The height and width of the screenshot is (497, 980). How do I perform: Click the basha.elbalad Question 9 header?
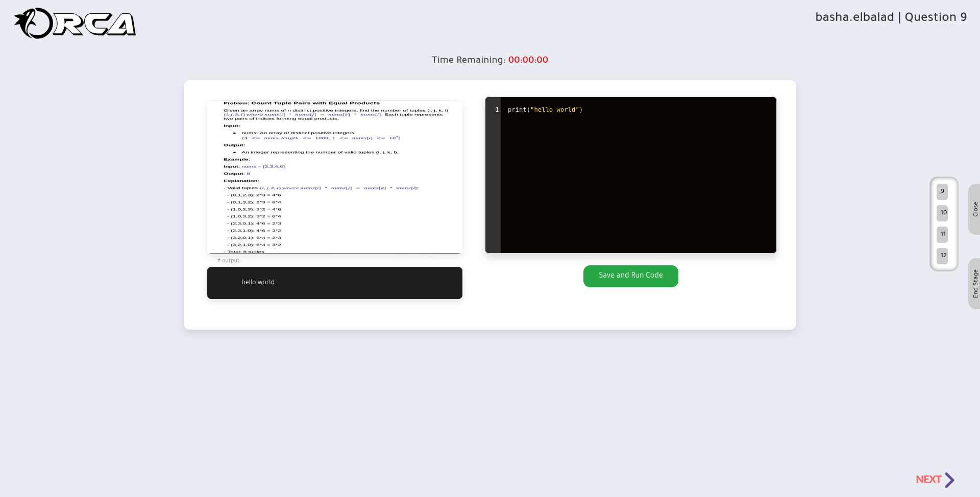[x=891, y=17]
